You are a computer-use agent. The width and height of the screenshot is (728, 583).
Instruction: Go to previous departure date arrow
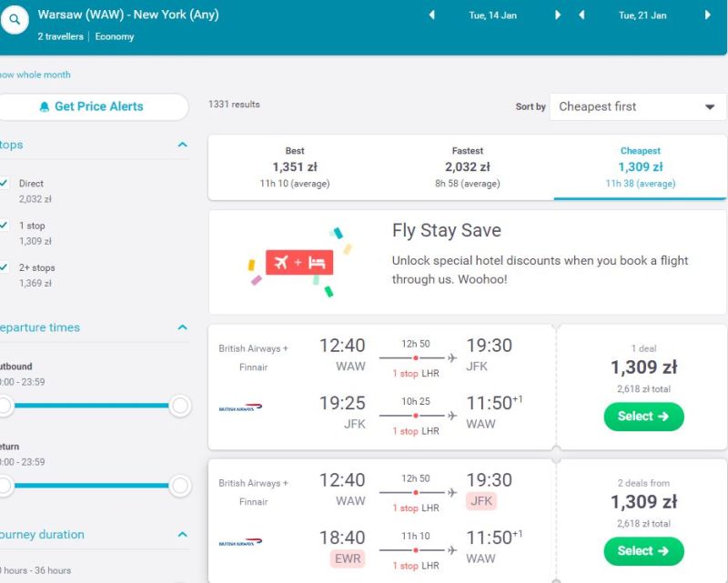[431, 15]
